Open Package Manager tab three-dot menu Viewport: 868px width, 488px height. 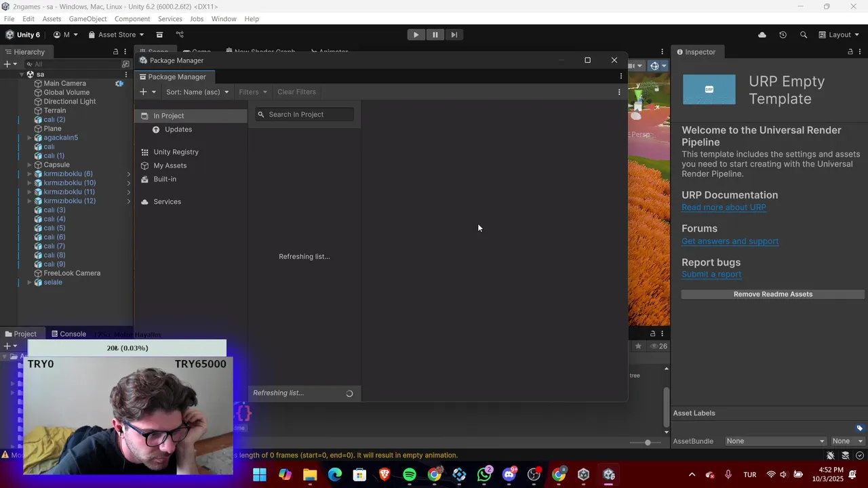(620, 77)
